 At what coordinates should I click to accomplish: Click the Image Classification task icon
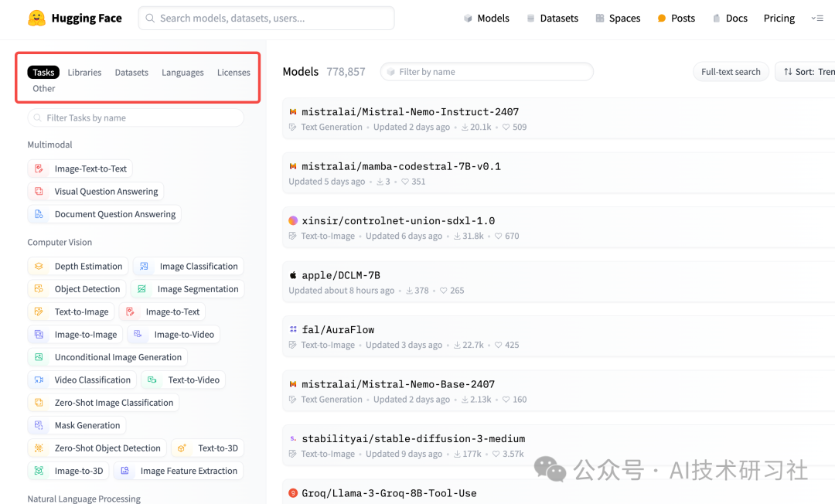[144, 266]
